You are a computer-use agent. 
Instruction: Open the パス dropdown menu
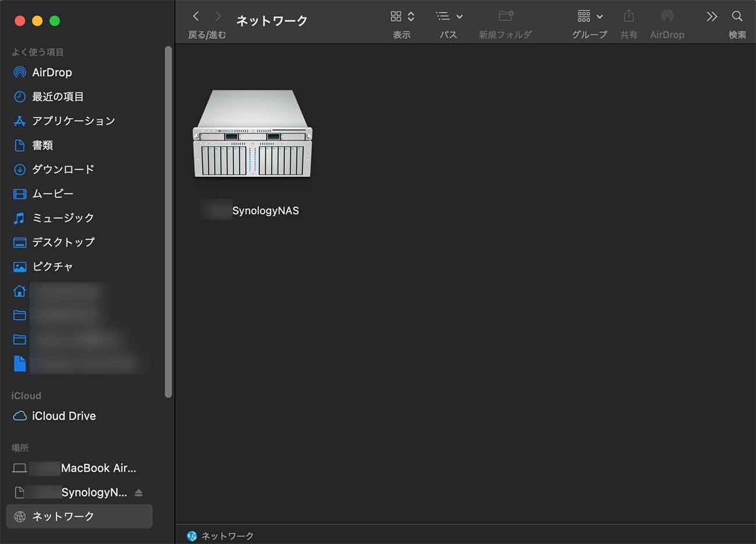coord(449,16)
